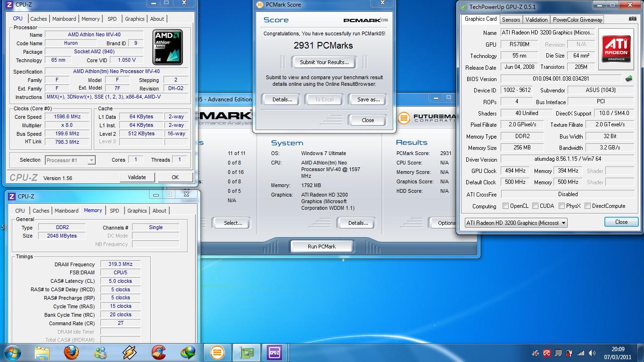
Task: Click the Close button in GPU-Z
Action: [621, 222]
